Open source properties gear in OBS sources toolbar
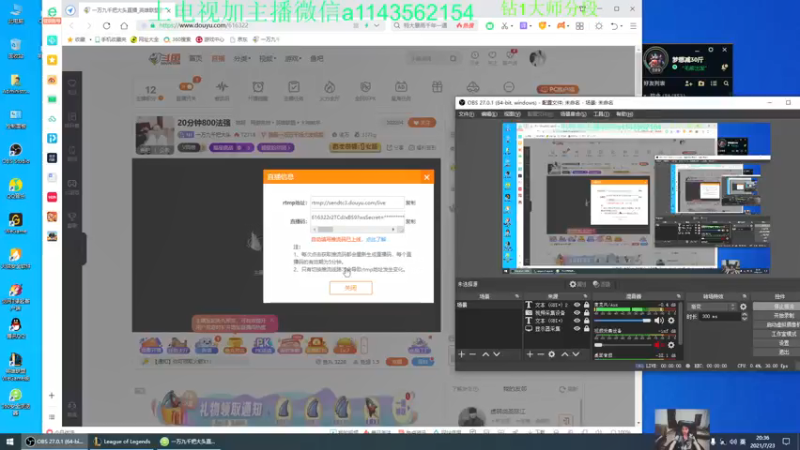Image resolution: width=800 pixels, height=450 pixels. (552, 354)
